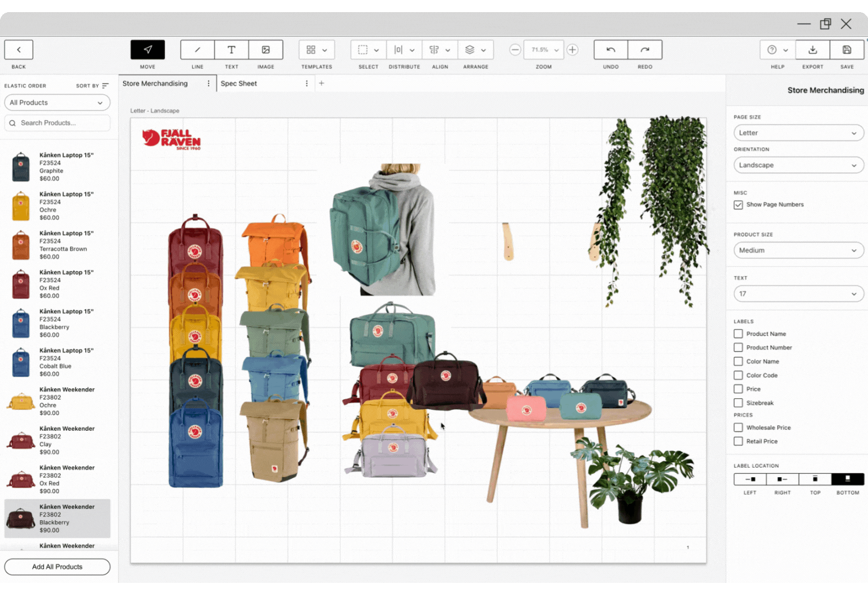Select Kånken Laptop 15" Cobalt Blue product
Screen dimensions: 868x595
(57, 362)
